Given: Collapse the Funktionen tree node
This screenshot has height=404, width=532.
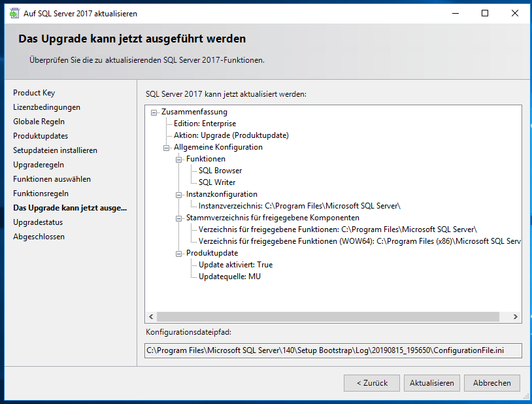Looking at the screenshot, I should point(178,160).
